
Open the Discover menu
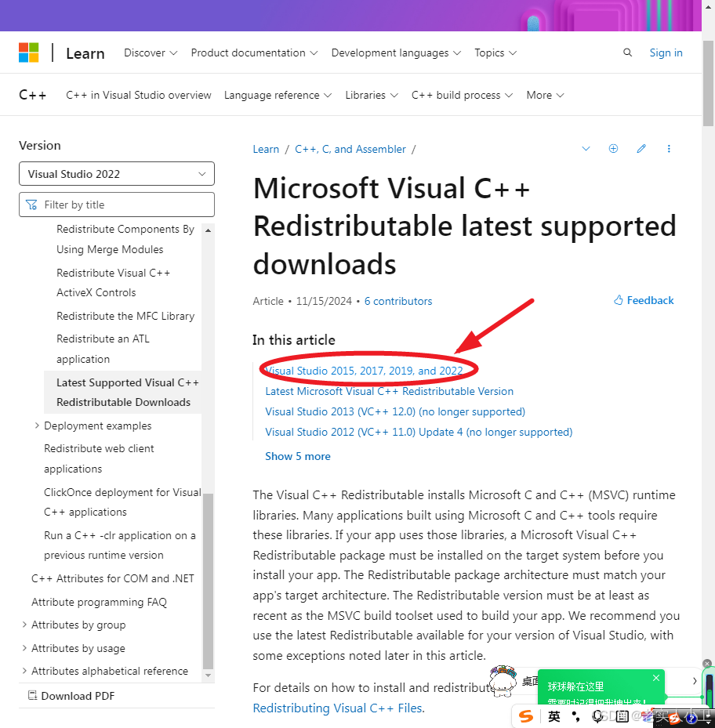coord(151,53)
